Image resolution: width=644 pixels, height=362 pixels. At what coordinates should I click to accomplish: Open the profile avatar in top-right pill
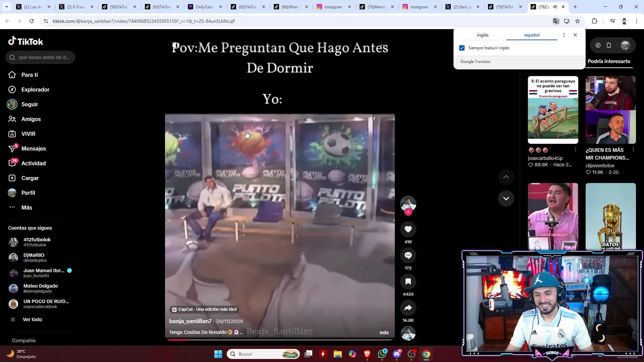(x=625, y=45)
